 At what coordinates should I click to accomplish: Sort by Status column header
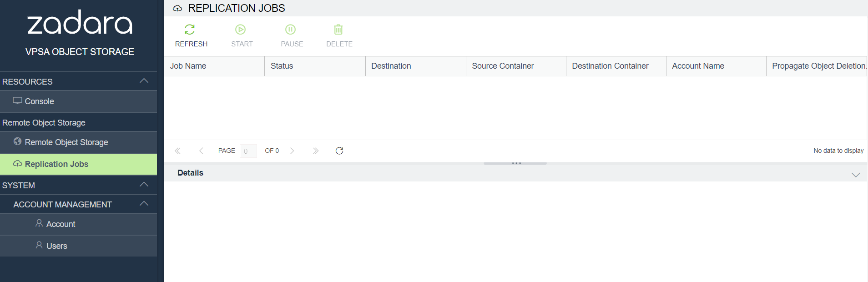point(315,66)
